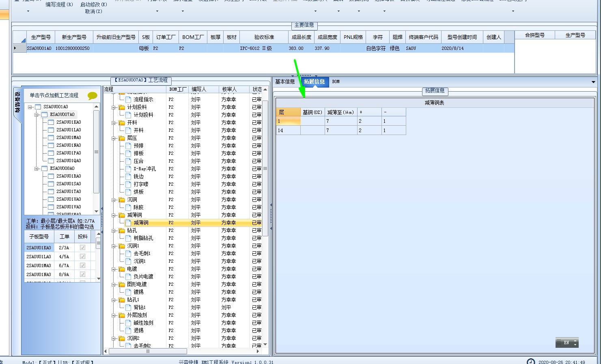Image resolution: width=601 pixels, height=364 pixels.
Task: Sort by 验收标准 column header
Action: [264, 37]
